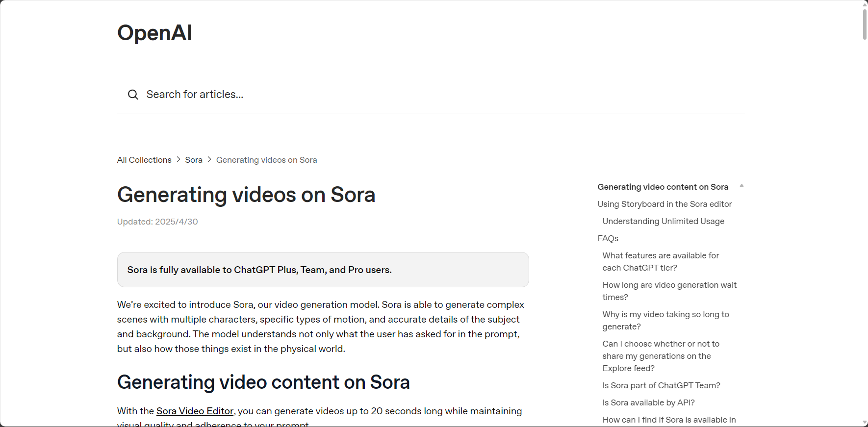868x427 pixels.
Task: Jump to Using Storyboard in the Sora editor
Action: pyautogui.click(x=664, y=204)
